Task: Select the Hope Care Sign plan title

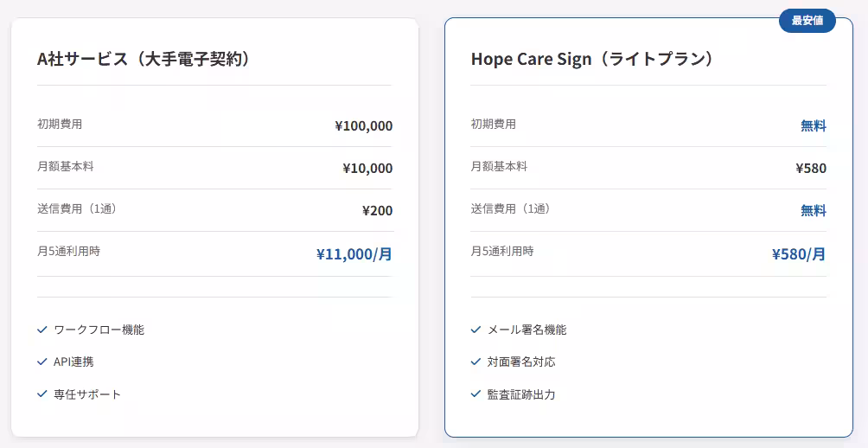Action: (591, 59)
